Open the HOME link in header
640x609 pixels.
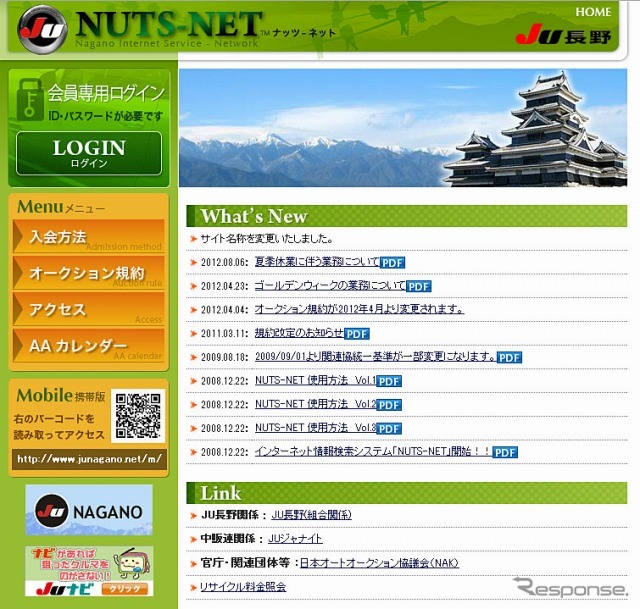pyautogui.click(x=593, y=12)
